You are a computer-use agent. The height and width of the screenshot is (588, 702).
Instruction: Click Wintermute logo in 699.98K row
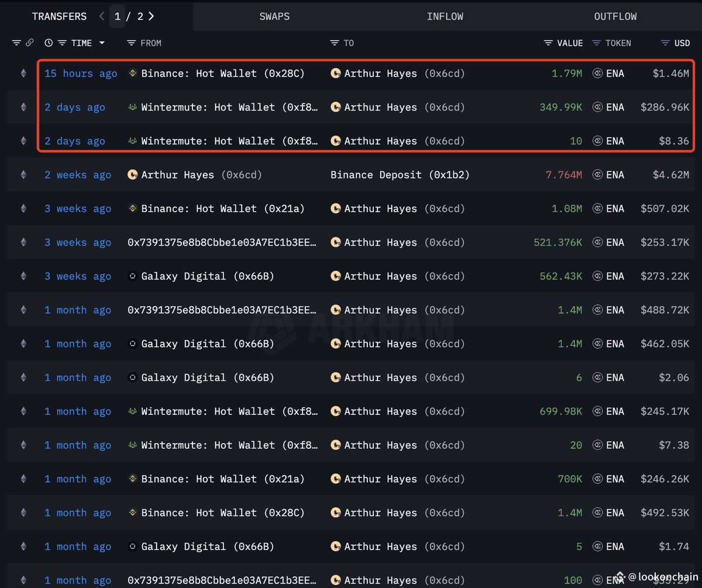(133, 411)
